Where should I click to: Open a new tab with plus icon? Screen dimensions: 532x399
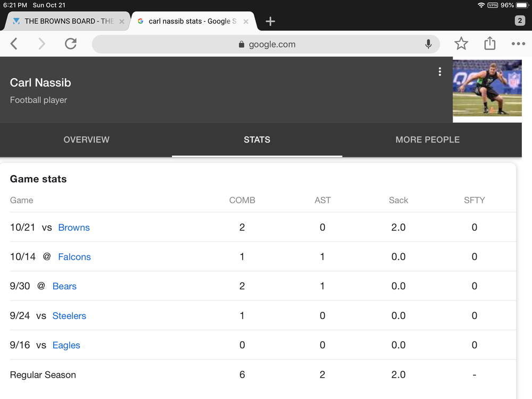pos(270,21)
